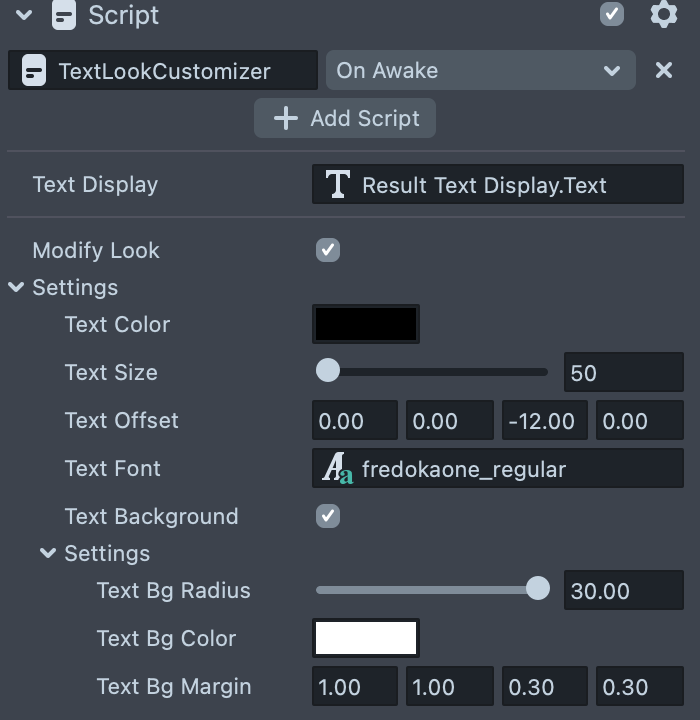Toggle the Script component enabled checkbox

[612, 14]
